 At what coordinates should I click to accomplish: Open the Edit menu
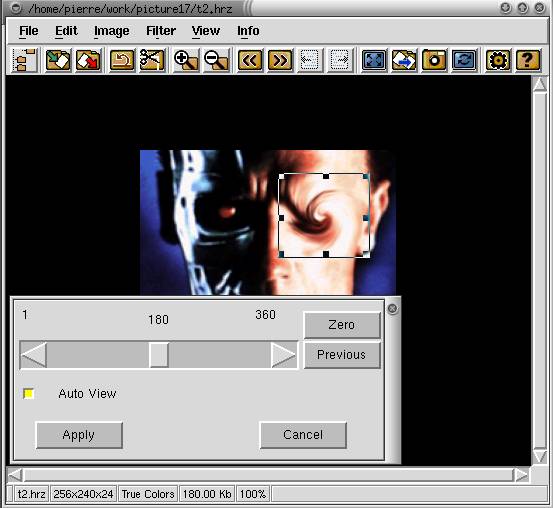point(66,31)
